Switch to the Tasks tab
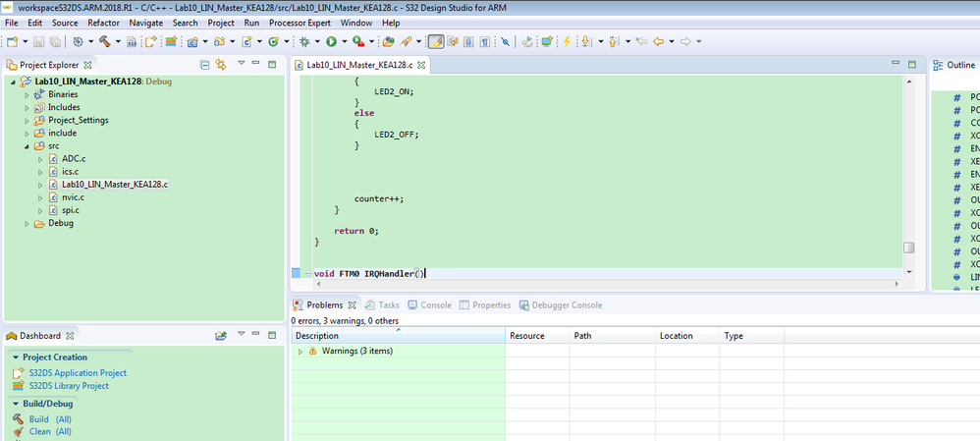 (x=382, y=305)
